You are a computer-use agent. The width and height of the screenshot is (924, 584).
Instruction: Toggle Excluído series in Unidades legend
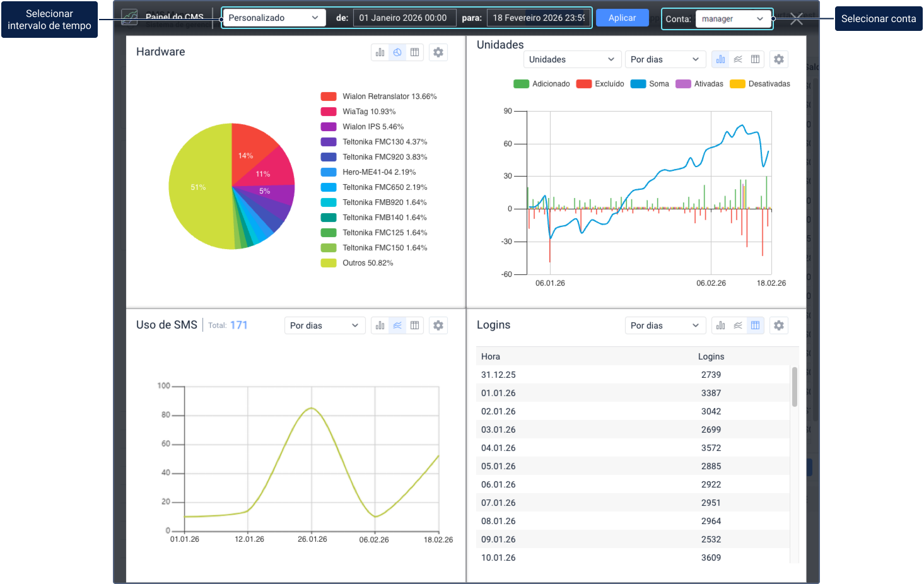point(600,84)
